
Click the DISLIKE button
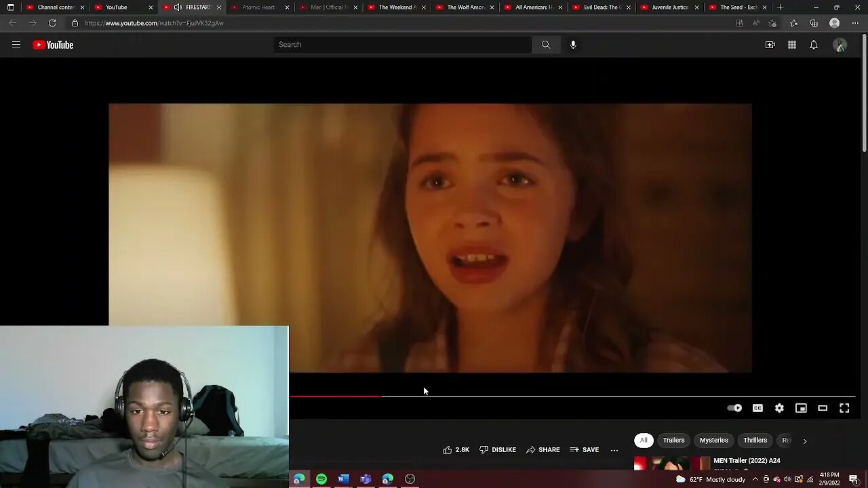(x=498, y=450)
